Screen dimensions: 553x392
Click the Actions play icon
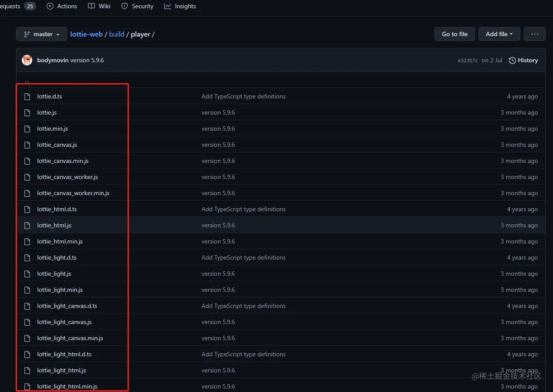pos(50,6)
